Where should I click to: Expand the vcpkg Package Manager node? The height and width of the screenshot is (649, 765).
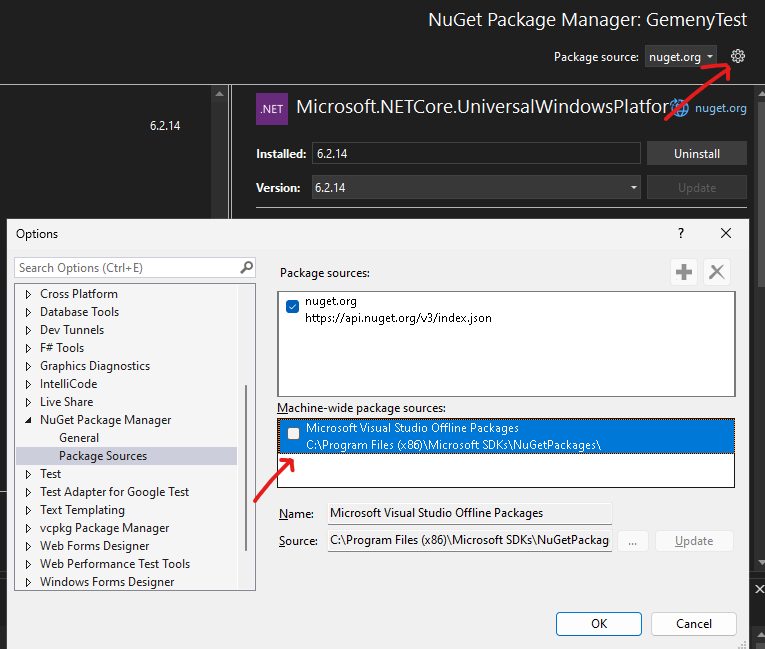click(x=28, y=528)
